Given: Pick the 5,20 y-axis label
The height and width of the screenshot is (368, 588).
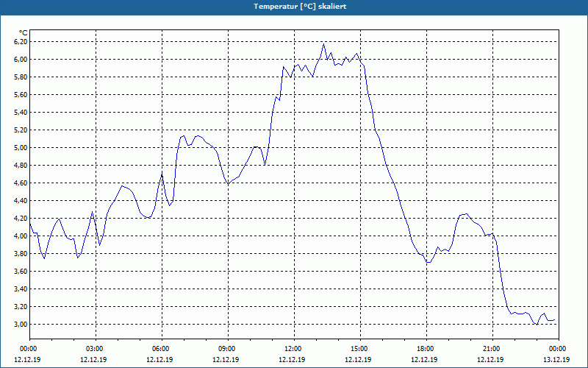Looking at the screenshot, I should click(21, 130).
